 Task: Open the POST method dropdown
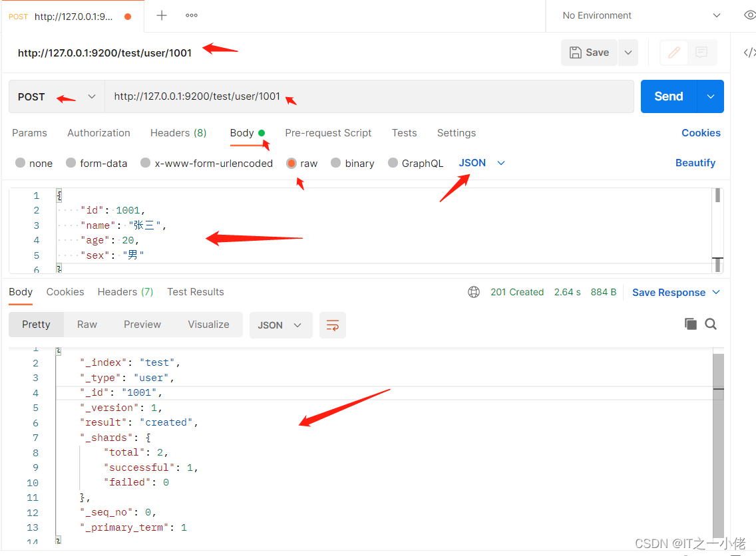(x=57, y=97)
